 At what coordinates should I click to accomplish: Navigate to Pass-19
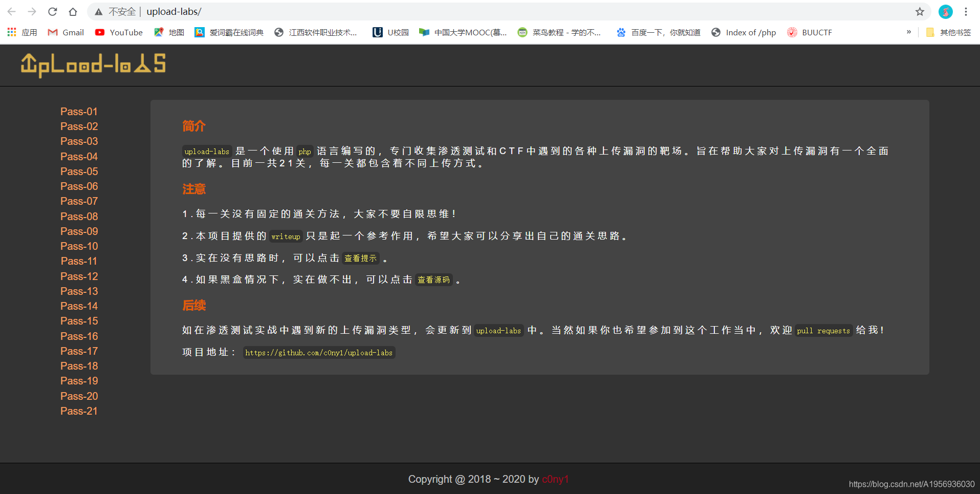(x=79, y=381)
